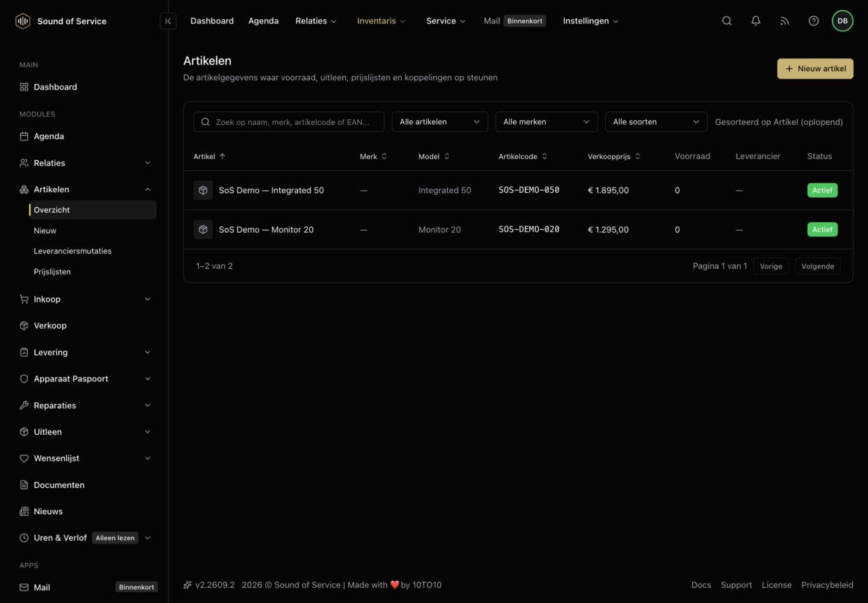
Task: Click artikelcode SOS-DEMO-050
Action: [x=529, y=190]
